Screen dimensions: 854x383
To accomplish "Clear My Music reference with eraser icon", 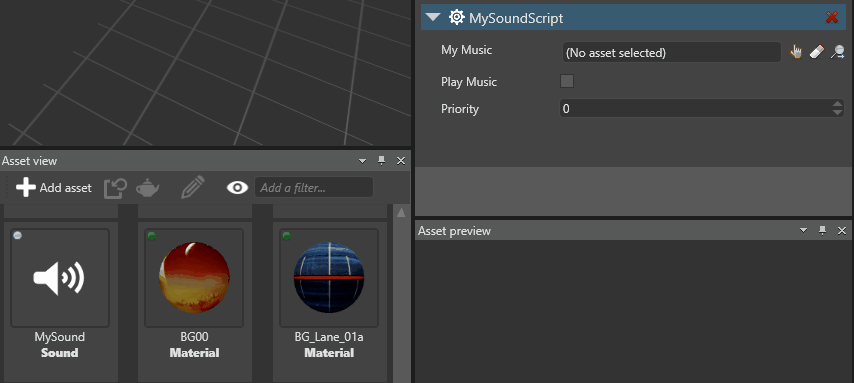I will (816, 52).
